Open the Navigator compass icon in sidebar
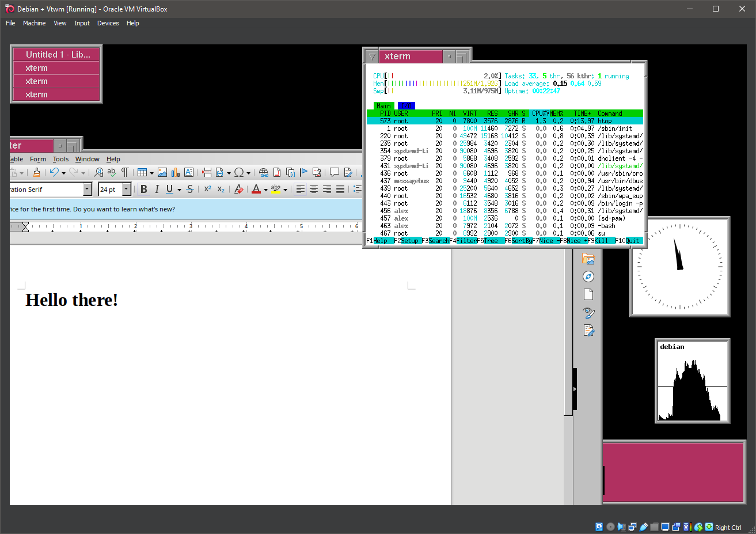756x534 pixels. click(x=588, y=276)
